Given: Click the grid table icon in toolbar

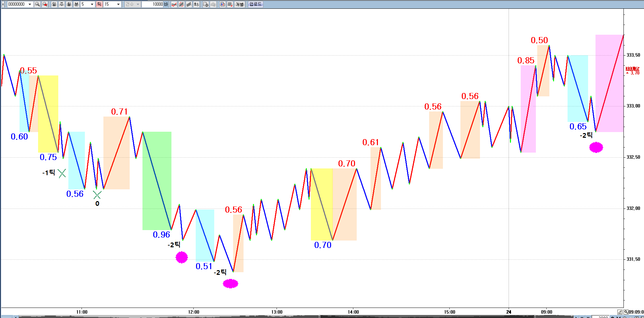Looking at the screenshot, I should [230, 4].
